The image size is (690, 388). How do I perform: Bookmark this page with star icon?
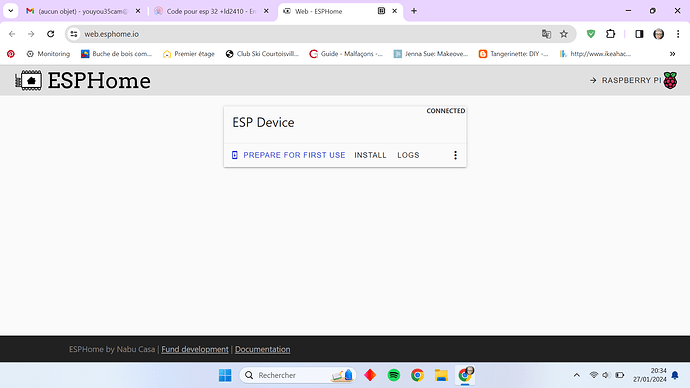[564, 34]
